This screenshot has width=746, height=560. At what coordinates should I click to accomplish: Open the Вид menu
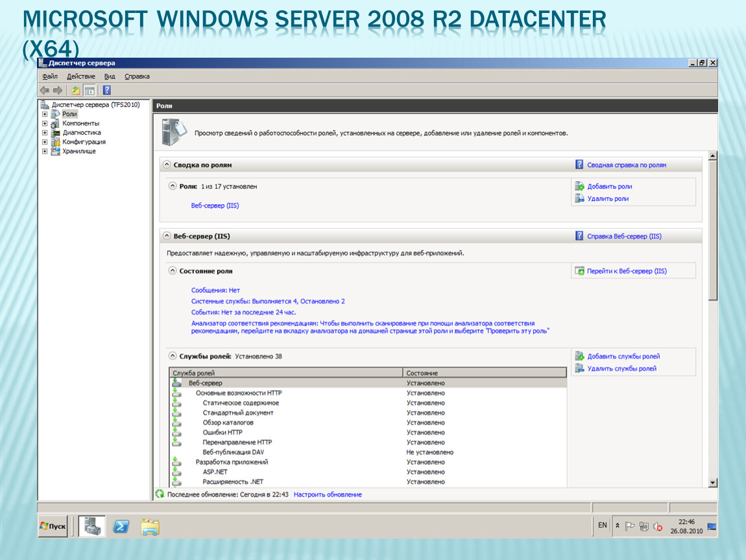pos(110,76)
